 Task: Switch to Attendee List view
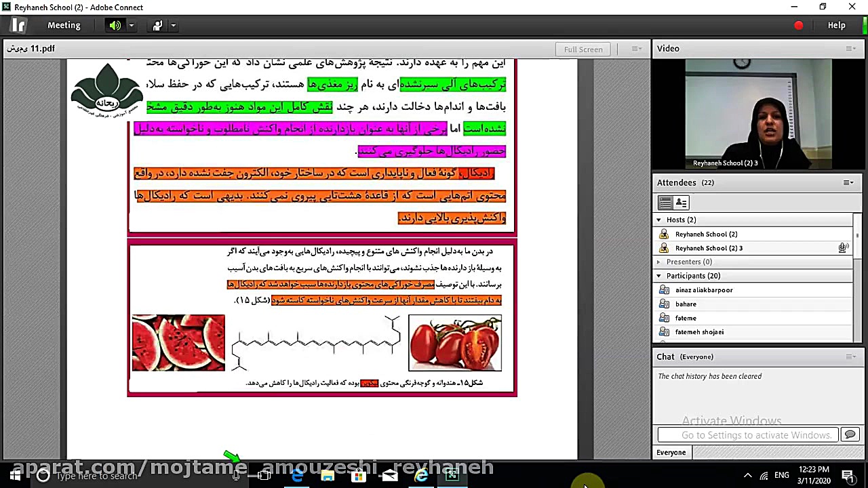[x=665, y=203]
